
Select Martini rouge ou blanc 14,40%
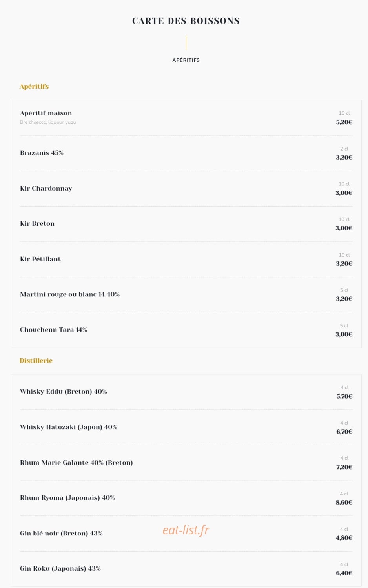tap(70, 294)
